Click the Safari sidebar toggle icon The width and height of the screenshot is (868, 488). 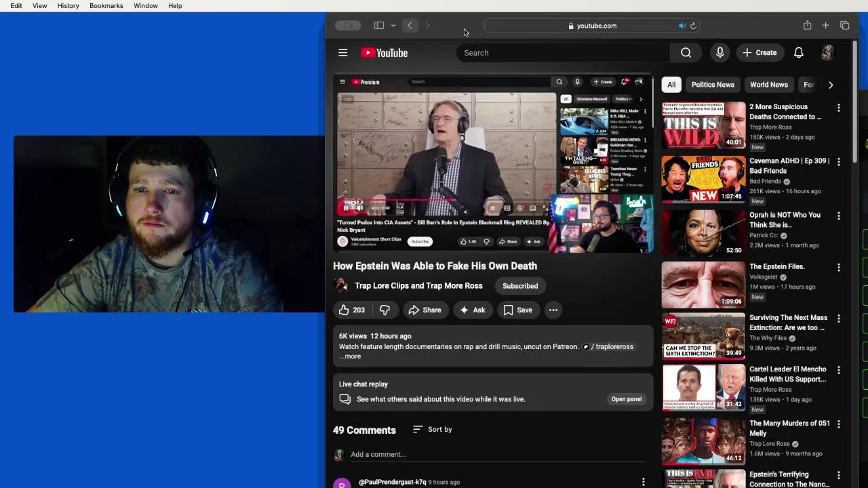(x=379, y=26)
